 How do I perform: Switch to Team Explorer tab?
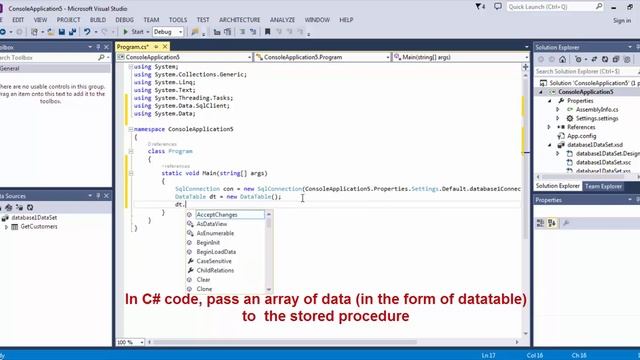tap(603, 186)
